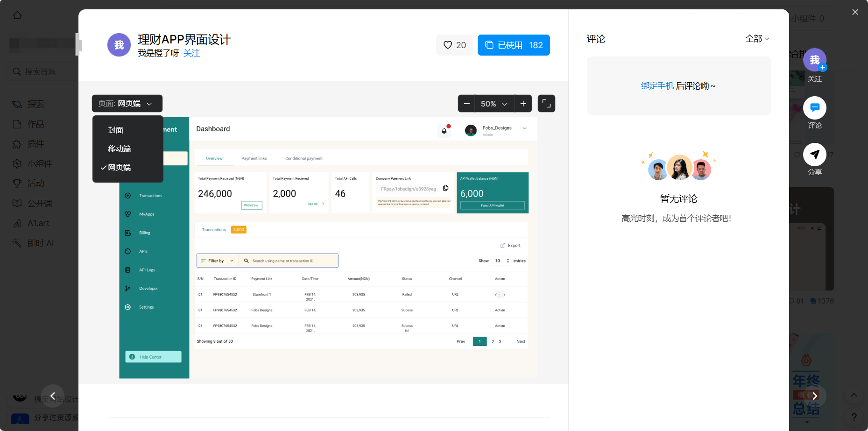
Task: Expand the Fobs_Designs user dropdown
Action: click(x=524, y=128)
